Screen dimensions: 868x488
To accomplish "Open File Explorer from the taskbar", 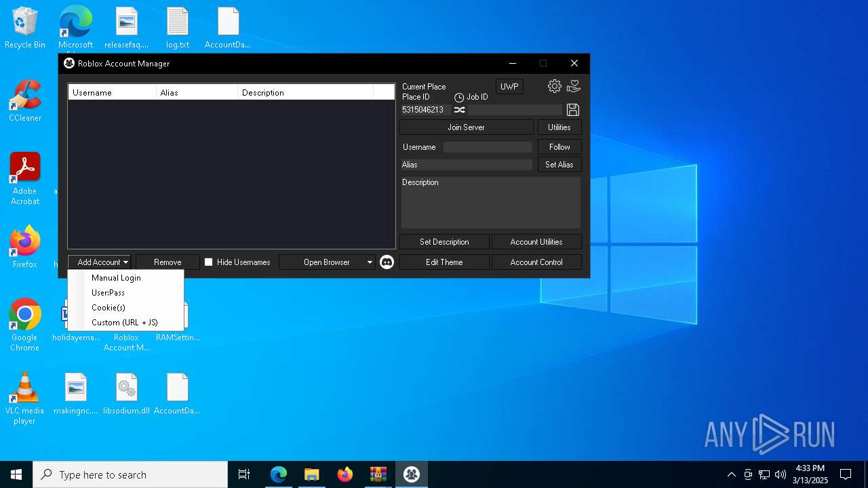I will pyautogui.click(x=312, y=474).
